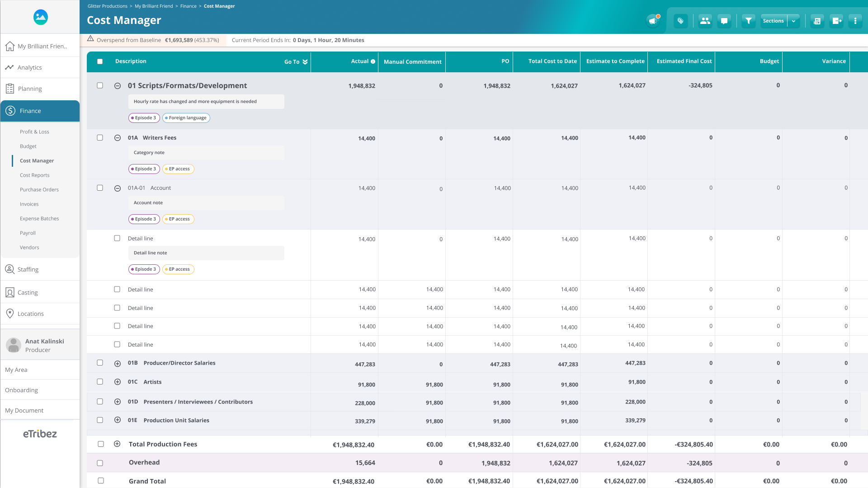Open My Brilliant Friend home item
The width and height of the screenshot is (868, 488).
click(x=40, y=46)
